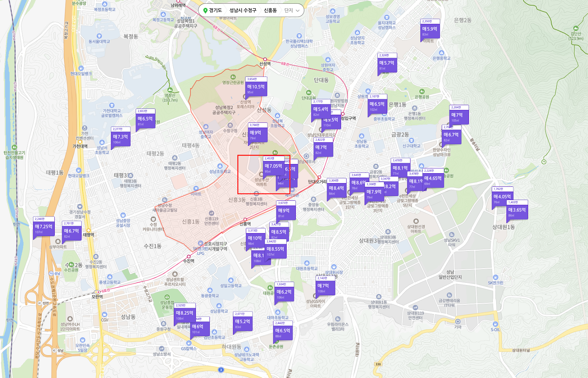The height and width of the screenshot is (378, 588).
Task: Click the 가천대역 station marker
Action: 80,142
